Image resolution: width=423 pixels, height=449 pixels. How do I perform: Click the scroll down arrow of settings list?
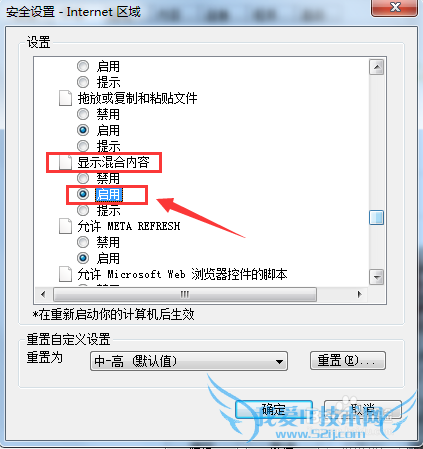click(377, 277)
